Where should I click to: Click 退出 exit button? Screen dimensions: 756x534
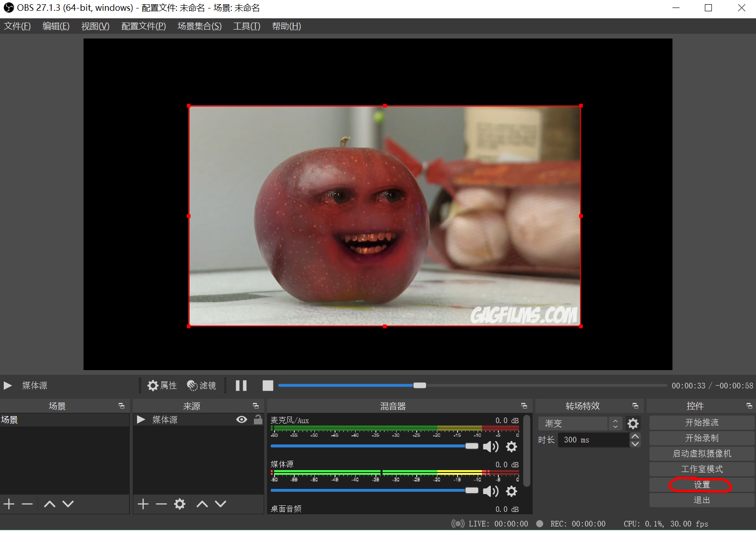[702, 500]
